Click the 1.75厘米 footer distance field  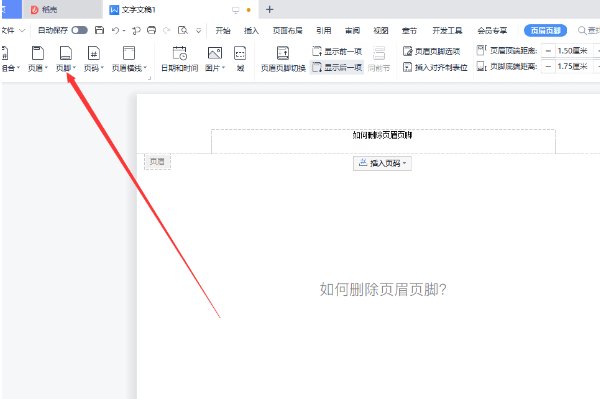(x=573, y=66)
